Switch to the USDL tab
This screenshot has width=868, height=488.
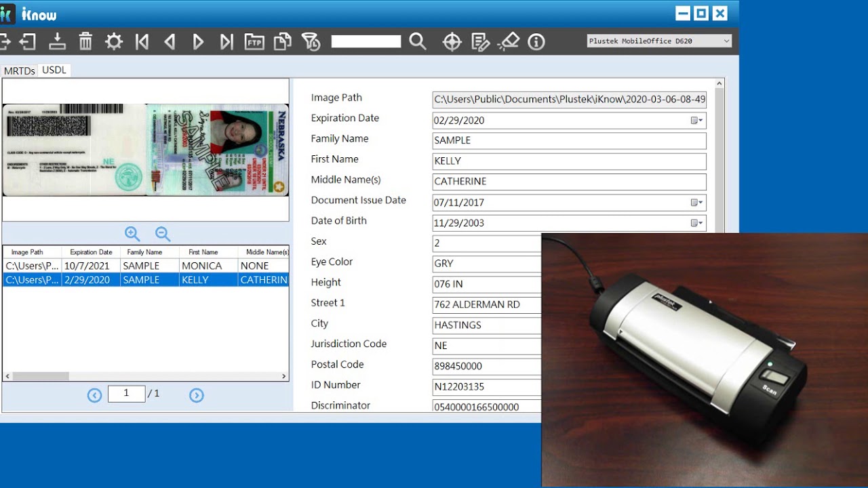point(54,70)
